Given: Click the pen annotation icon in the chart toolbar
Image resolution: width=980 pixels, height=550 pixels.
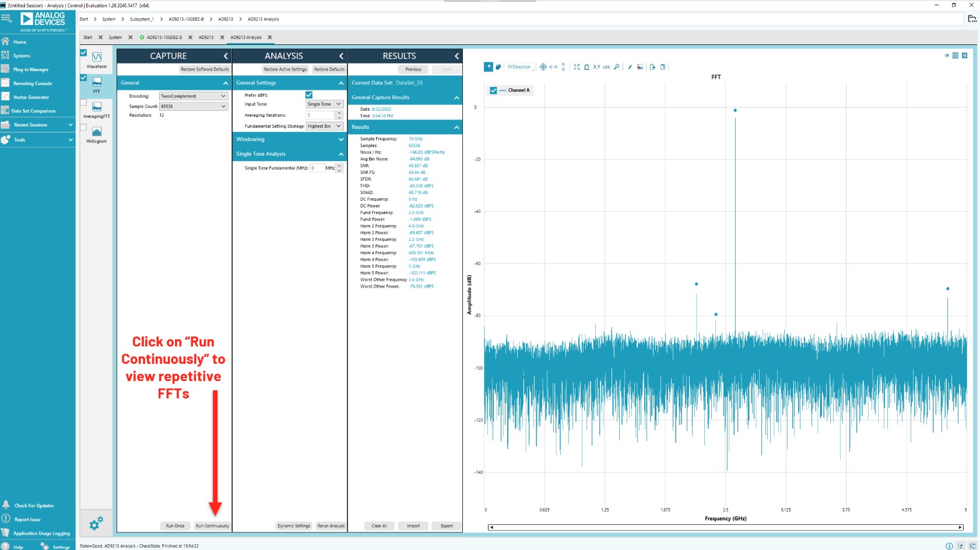Looking at the screenshot, I should 630,66.
